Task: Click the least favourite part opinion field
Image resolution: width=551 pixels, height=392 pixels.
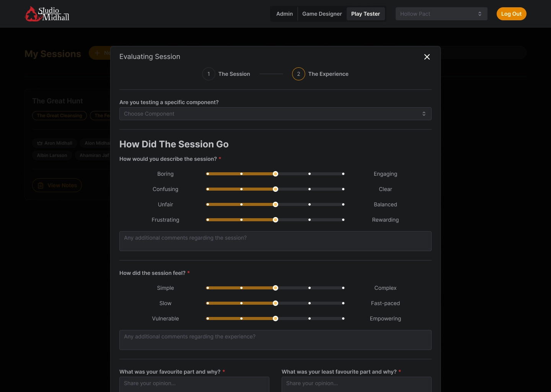Action: pyautogui.click(x=356, y=384)
